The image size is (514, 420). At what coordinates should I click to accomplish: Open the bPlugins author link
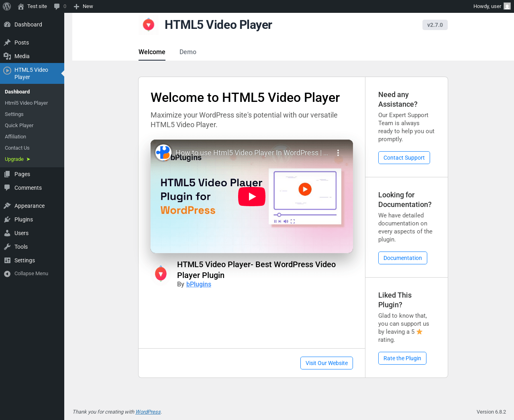coord(199,284)
